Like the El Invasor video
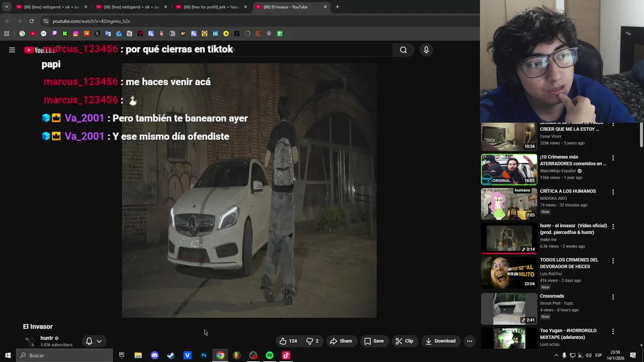The height and width of the screenshot is (362, 644). (x=288, y=341)
